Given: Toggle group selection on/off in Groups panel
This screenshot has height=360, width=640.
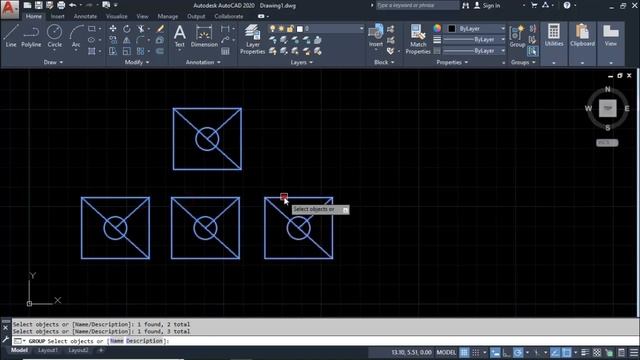Looking at the screenshot, I should pos(532,51).
